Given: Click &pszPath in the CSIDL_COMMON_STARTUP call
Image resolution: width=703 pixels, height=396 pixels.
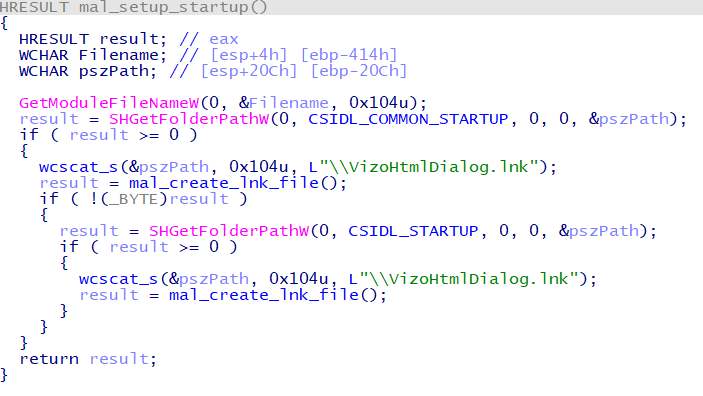Looking at the screenshot, I should [x=629, y=119].
